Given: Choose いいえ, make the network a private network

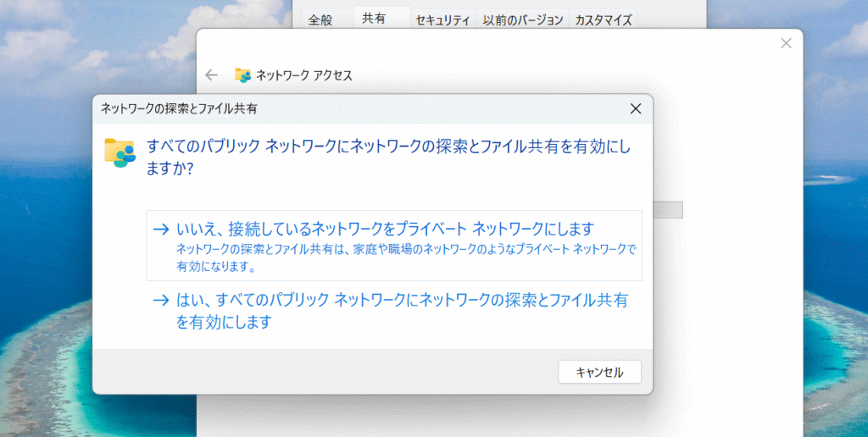Looking at the screenshot, I should coord(385,229).
